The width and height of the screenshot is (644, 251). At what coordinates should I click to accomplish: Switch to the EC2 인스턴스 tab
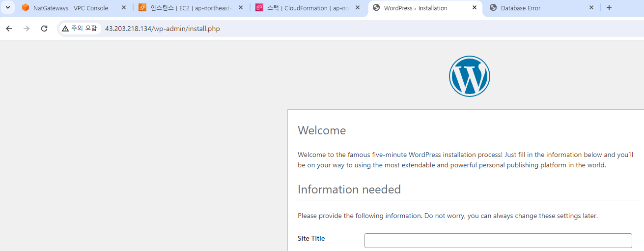(x=191, y=8)
